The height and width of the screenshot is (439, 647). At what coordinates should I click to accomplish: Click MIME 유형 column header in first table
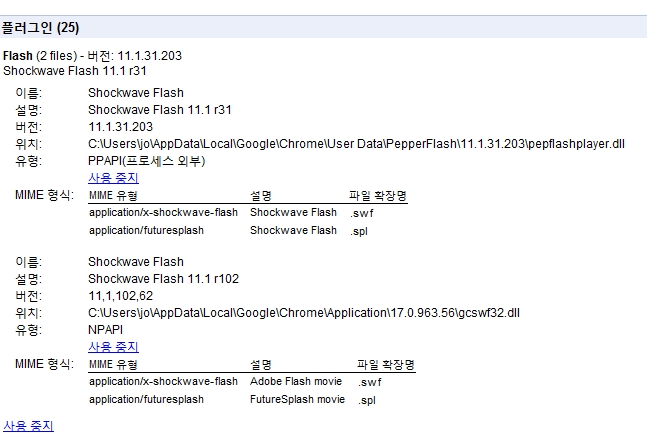click(113, 196)
